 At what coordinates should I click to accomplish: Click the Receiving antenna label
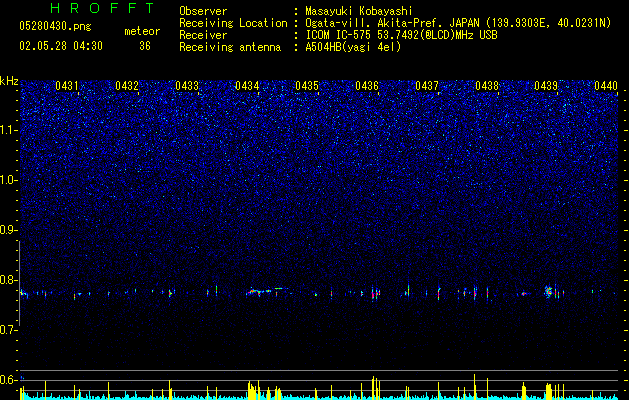tap(230, 47)
